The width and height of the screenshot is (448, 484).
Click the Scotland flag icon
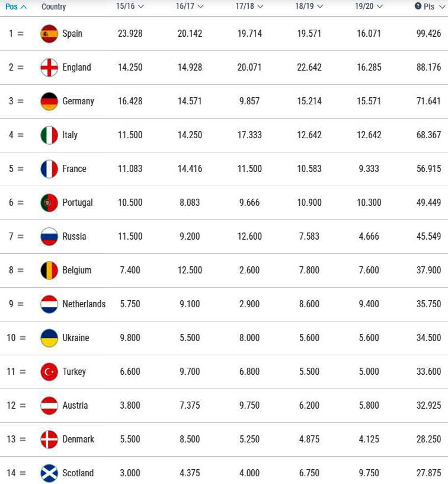click(x=49, y=473)
